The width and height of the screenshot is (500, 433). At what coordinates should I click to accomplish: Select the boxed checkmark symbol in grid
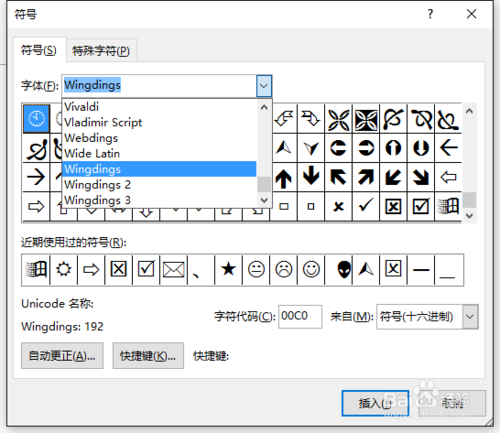[x=421, y=207]
